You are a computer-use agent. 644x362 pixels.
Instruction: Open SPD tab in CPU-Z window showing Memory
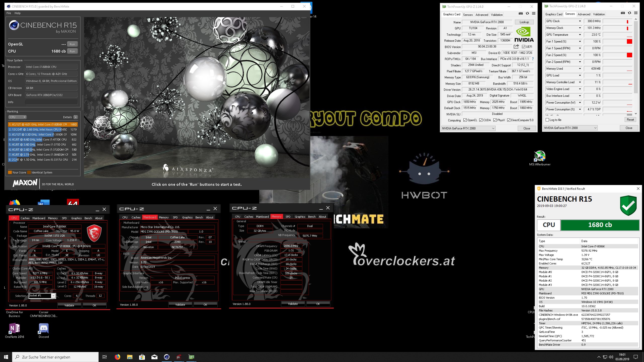point(288,217)
